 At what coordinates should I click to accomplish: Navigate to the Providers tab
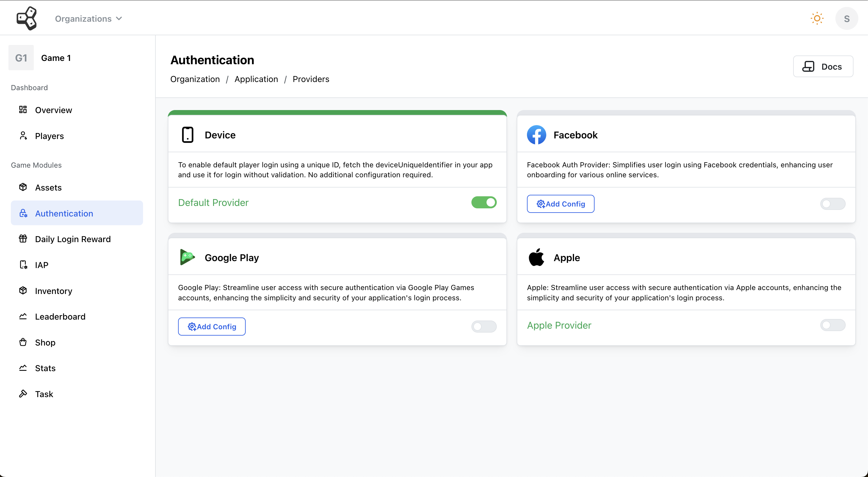pos(310,79)
